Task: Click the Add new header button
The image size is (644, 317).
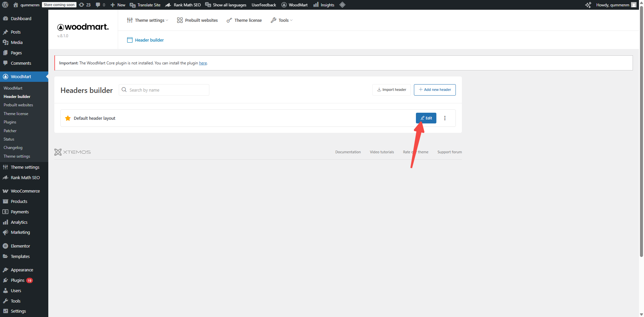Action: pyautogui.click(x=435, y=90)
